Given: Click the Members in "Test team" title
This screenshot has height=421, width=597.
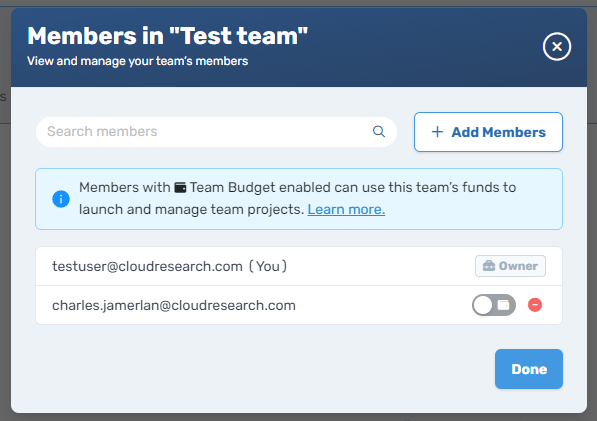Looking at the screenshot, I should [168, 36].
